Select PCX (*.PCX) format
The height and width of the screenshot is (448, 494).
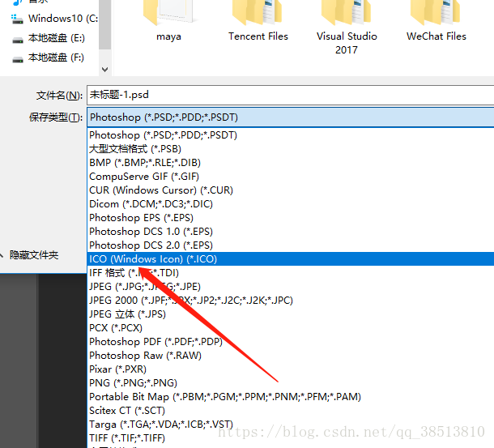point(291,328)
